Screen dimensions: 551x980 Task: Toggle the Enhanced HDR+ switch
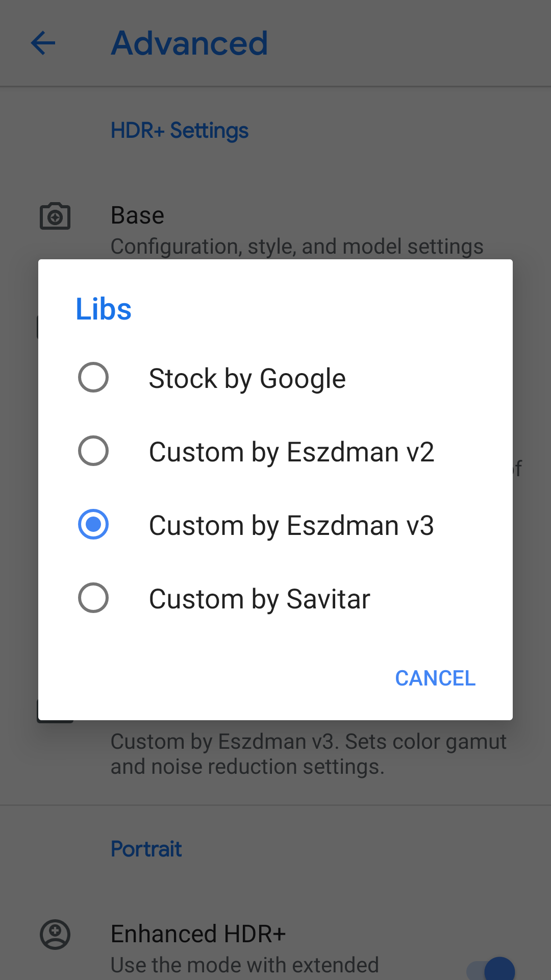[x=491, y=968]
